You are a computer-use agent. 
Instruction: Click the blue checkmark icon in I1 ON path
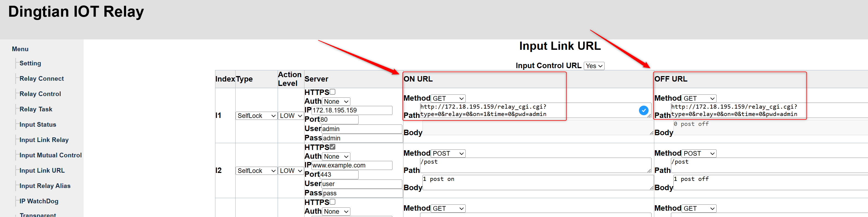pyautogui.click(x=643, y=110)
